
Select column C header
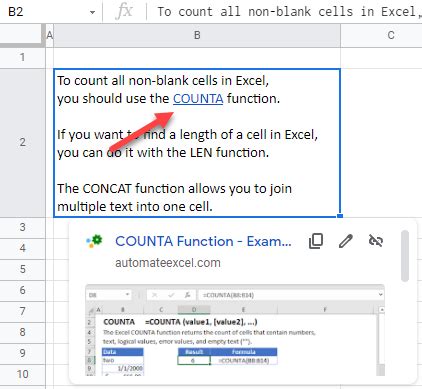click(x=381, y=35)
